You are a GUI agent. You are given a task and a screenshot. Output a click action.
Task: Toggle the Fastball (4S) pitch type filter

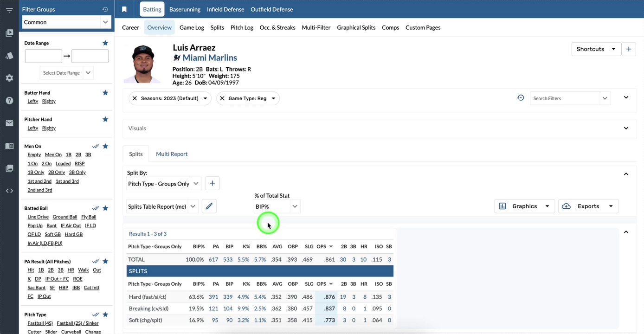(x=40, y=323)
